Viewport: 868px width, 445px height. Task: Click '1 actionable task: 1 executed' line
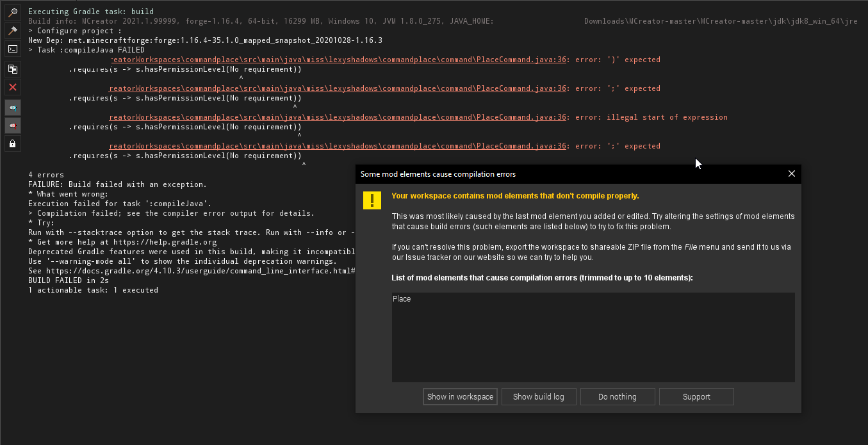tap(93, 290)
